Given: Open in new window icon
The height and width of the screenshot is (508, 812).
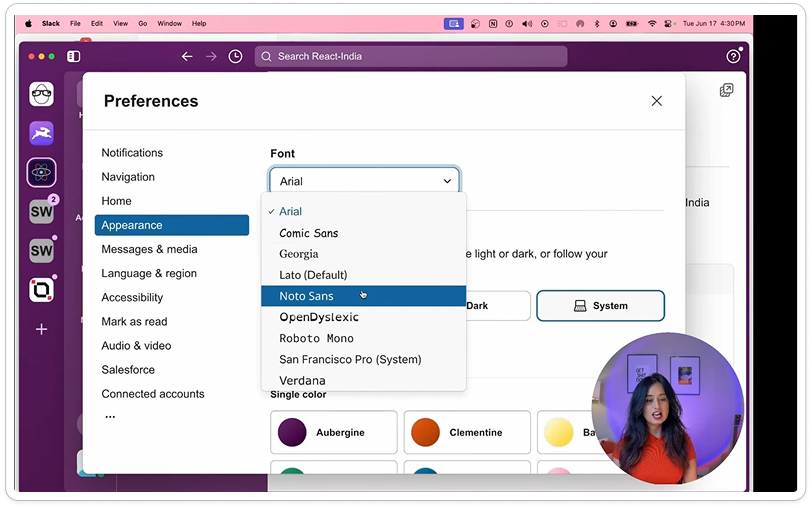Looking at the screenshot, I should coord(726,90).
